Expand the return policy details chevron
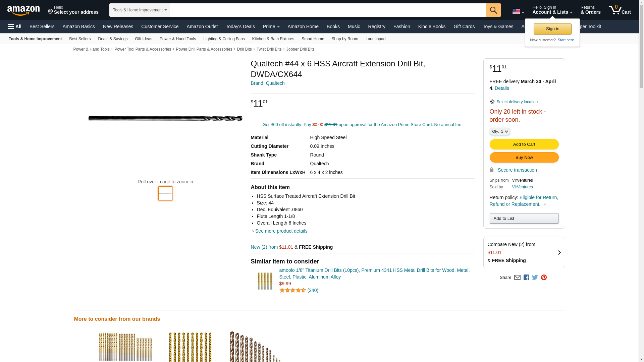The height and width of the screenshot is (362, 644). click(x=545, y=204)
